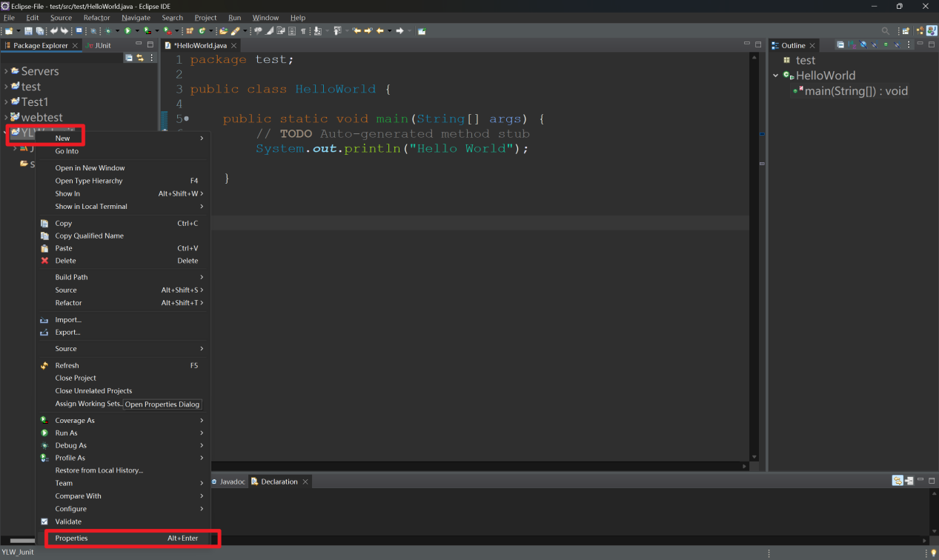Viewport: 939px width, 560px height.
Task: Click the New Java Package toolbar icon
Action: pos(189,31)
